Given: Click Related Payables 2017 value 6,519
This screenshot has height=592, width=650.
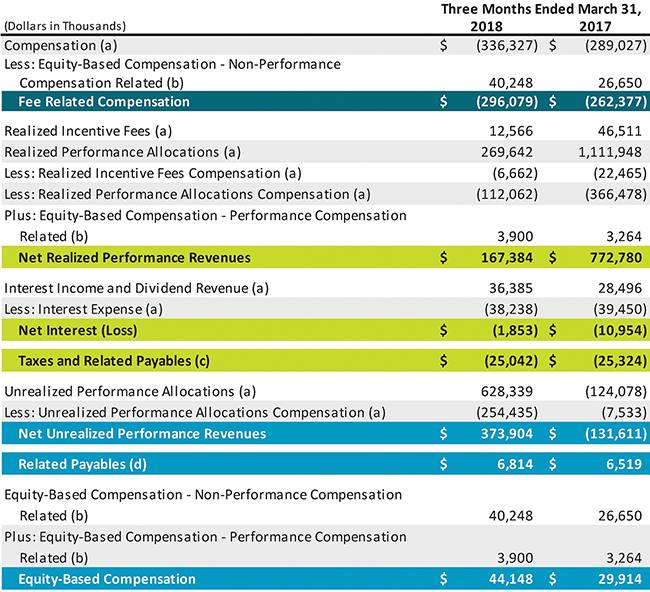Looking at the screenshot, I should [624, 464].
